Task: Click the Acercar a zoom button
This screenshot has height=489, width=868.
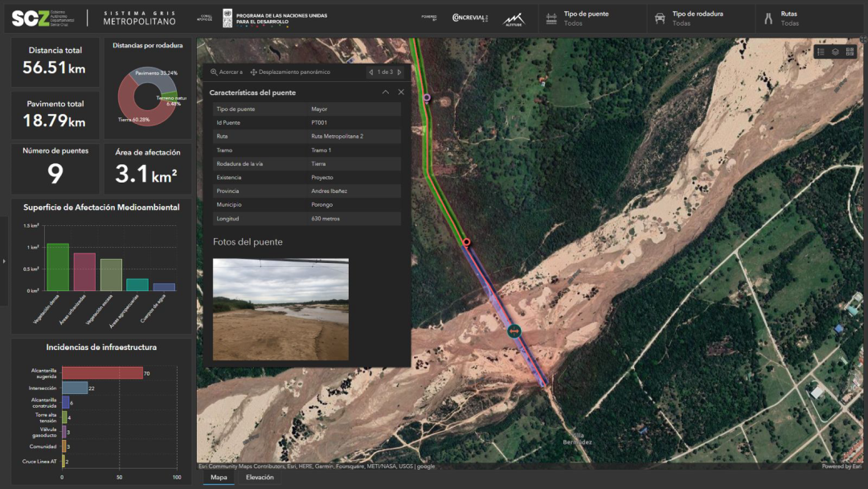Action: tap(227, 72)
